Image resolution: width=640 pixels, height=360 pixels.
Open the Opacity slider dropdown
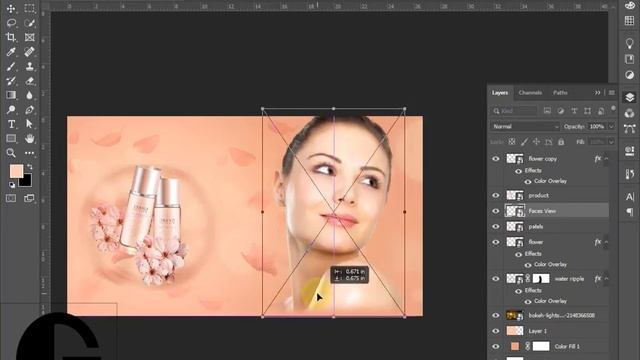[x=611, y=127]
